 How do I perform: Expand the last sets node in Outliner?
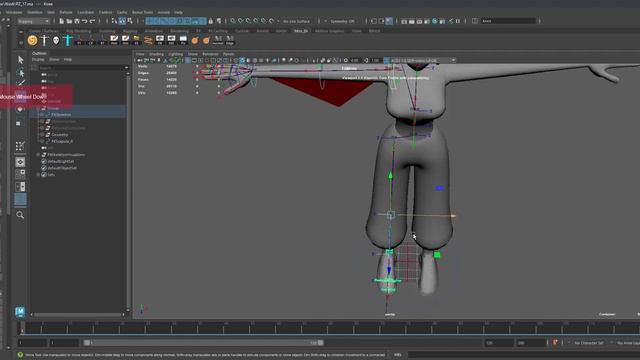pyautogui.click(x=38, y=174)
